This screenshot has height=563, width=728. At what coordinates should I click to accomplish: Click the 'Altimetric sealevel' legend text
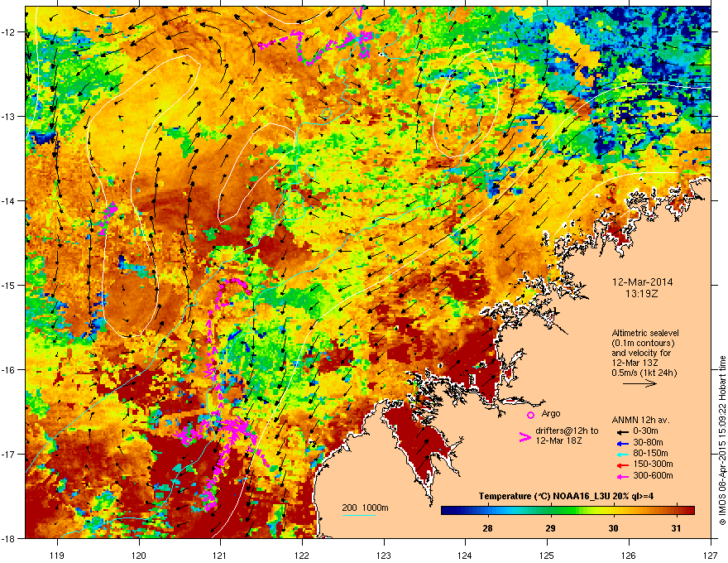coord(645,333)
